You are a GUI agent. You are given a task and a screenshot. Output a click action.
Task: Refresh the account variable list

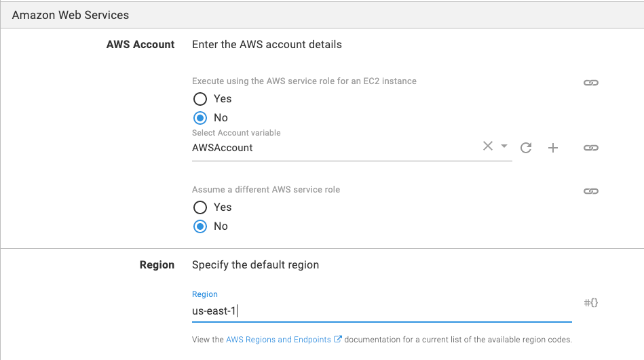point(526,148)
